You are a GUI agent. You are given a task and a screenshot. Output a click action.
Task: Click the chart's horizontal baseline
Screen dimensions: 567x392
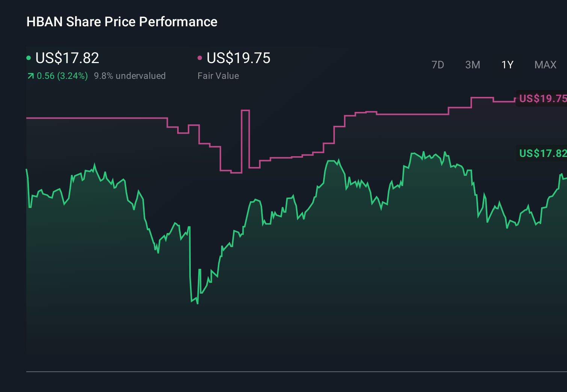coord(283,372)
